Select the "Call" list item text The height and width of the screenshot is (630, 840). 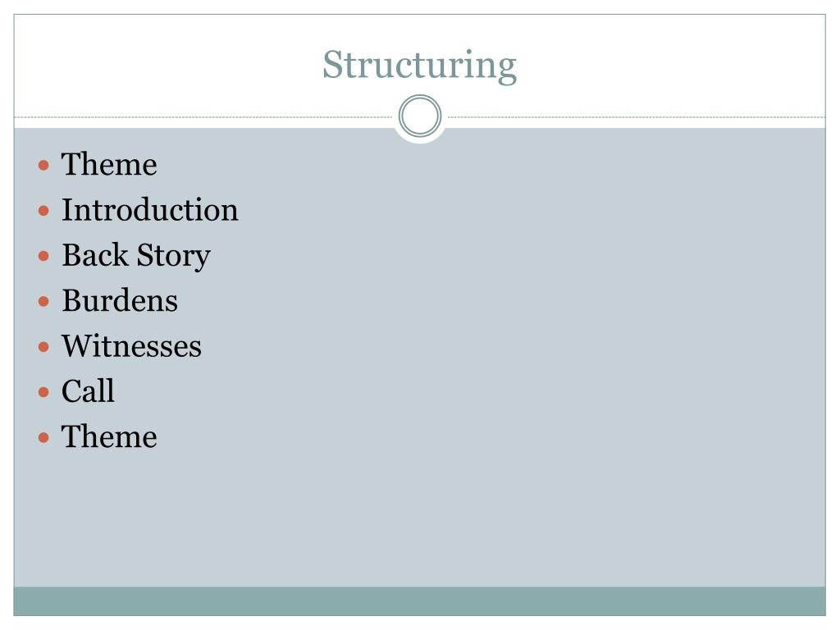pyautogui.click(x=88, y=391)
